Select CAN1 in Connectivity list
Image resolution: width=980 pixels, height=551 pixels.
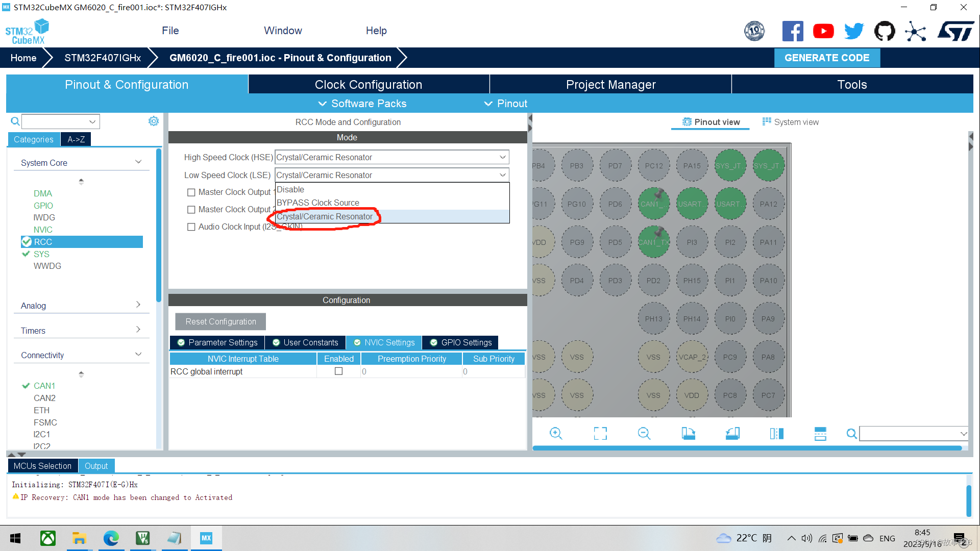[x=44, y=386]
